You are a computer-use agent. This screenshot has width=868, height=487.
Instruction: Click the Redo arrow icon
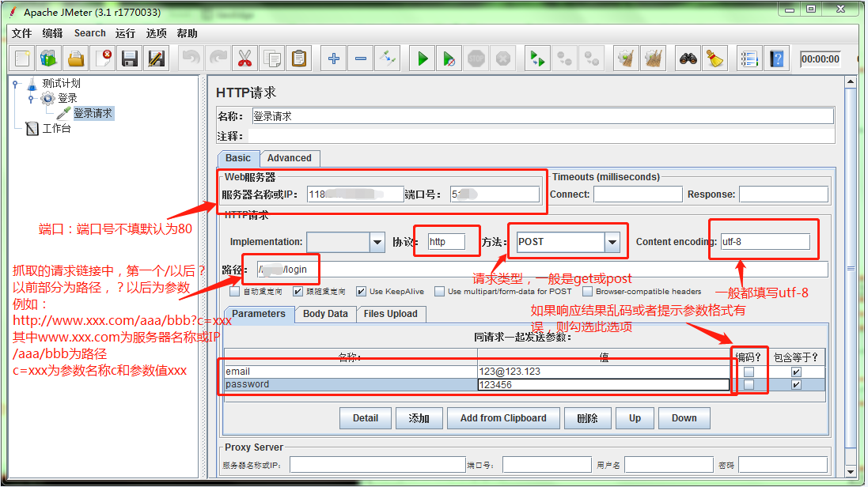point(218,59)
